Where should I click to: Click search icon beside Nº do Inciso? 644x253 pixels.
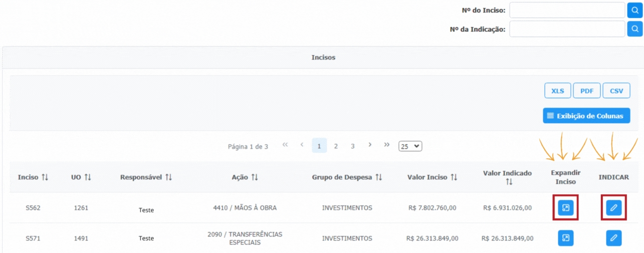(x=634, y=10)
